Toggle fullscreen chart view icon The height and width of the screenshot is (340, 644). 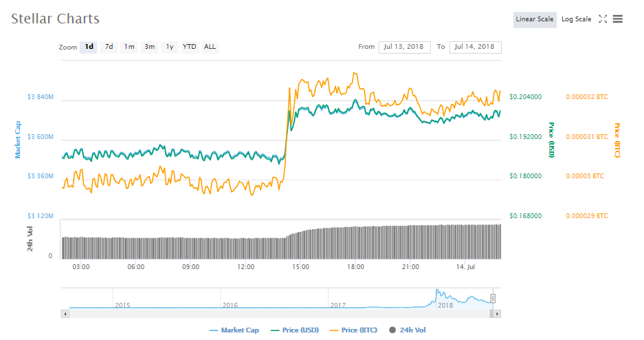tap(603, 19)
